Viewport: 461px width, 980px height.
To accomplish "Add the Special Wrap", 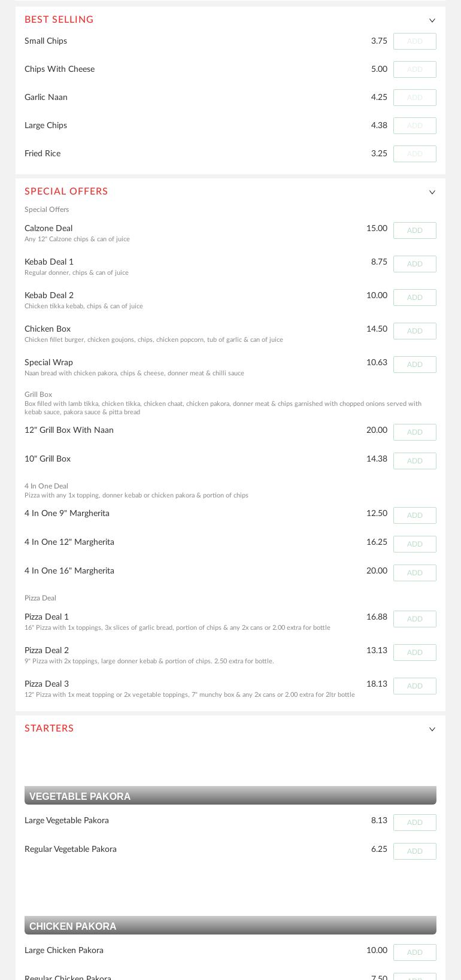I will tap(414, 365).
